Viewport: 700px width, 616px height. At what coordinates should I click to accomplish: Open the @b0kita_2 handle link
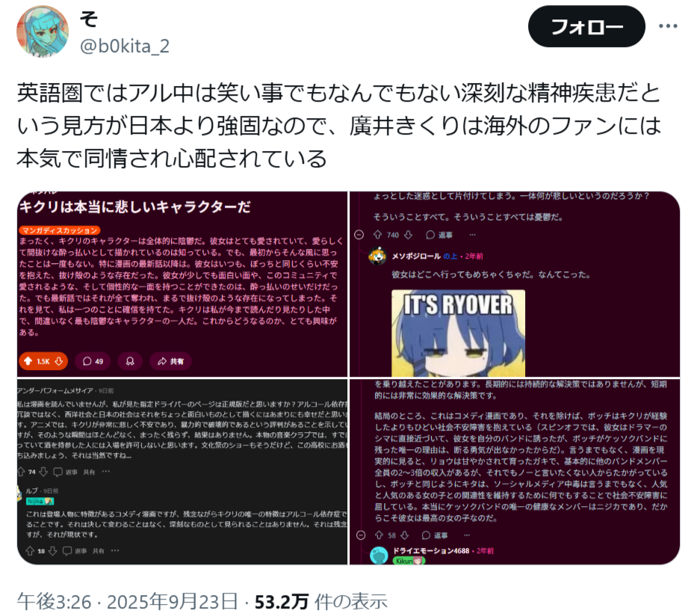125,46
